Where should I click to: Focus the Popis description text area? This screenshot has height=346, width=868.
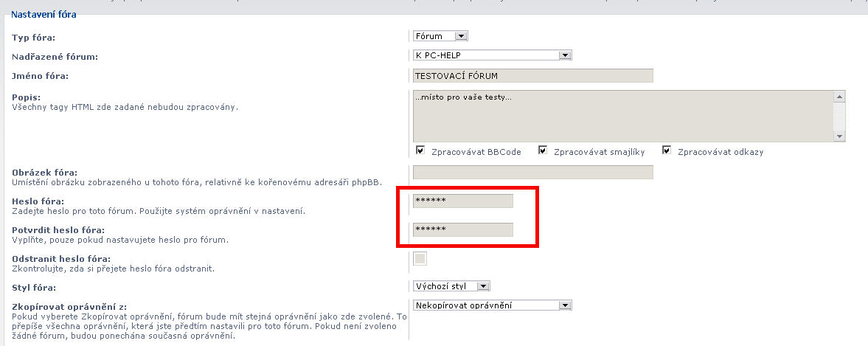(622, 115)
